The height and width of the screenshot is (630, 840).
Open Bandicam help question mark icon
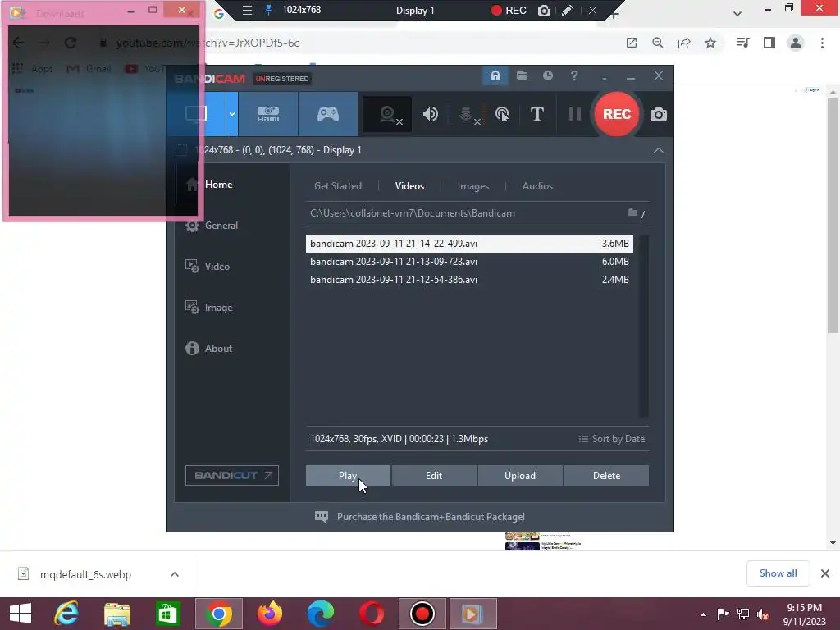tap(573, 76)
